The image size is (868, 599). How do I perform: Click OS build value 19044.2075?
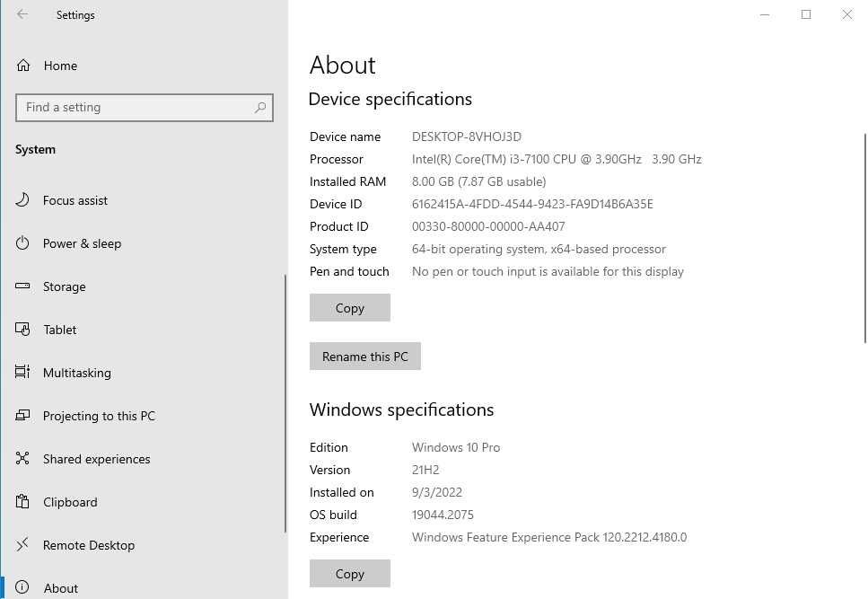[x=443, y=515]
